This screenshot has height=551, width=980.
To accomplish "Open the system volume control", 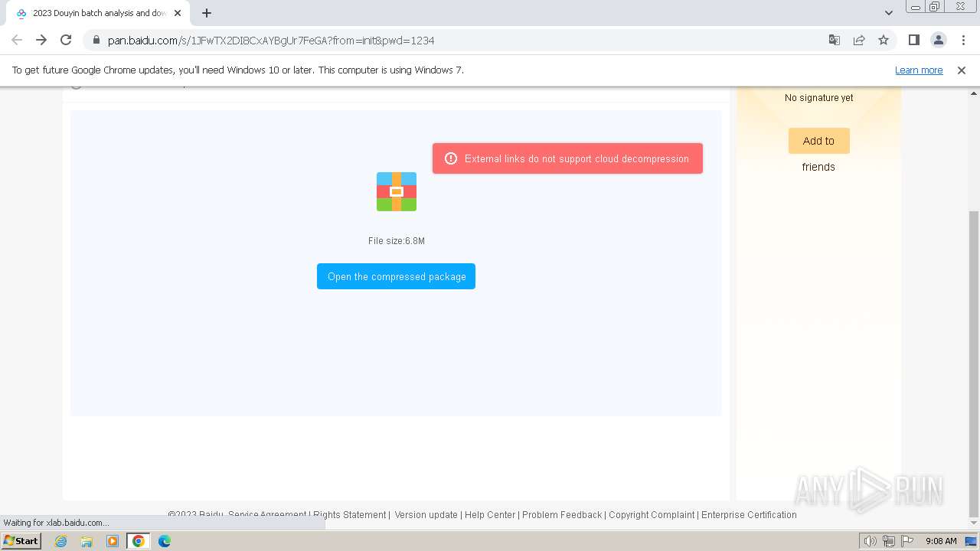I will 870,541.
